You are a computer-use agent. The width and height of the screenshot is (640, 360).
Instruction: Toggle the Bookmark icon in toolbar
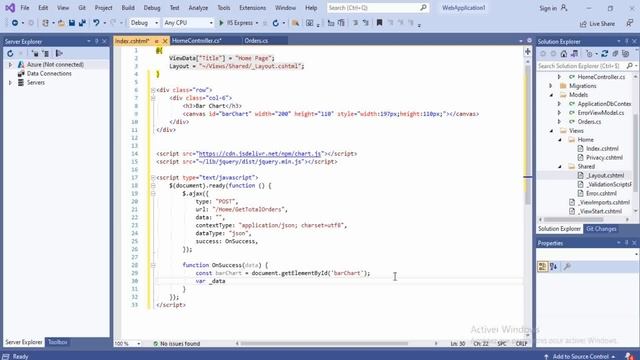[x=379, y=23]
